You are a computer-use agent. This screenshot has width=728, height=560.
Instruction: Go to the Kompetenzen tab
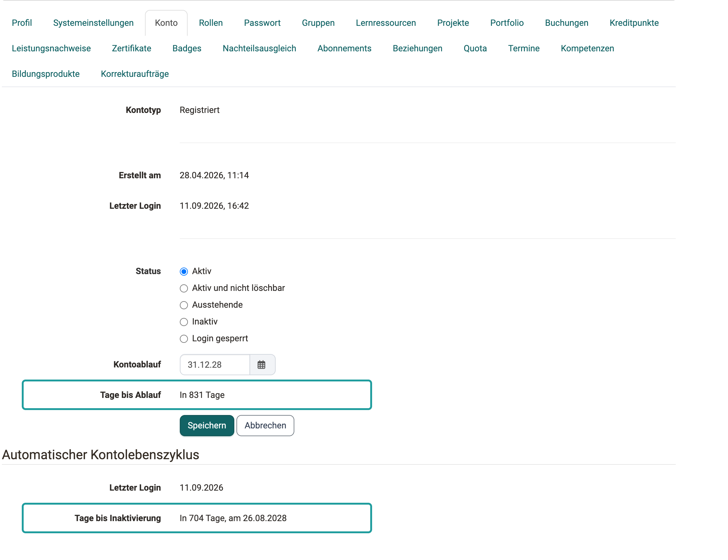coord(587,49)
